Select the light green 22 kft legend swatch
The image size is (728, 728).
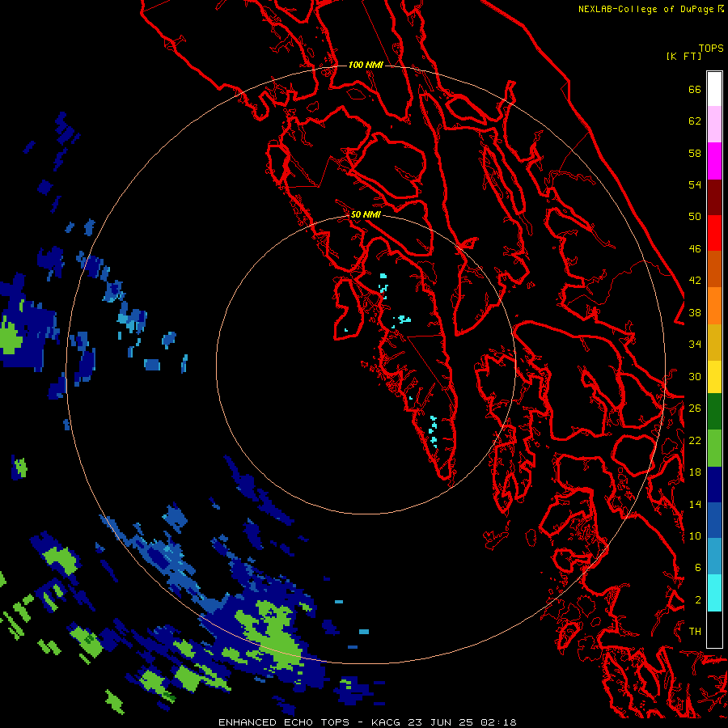(714, 448)
